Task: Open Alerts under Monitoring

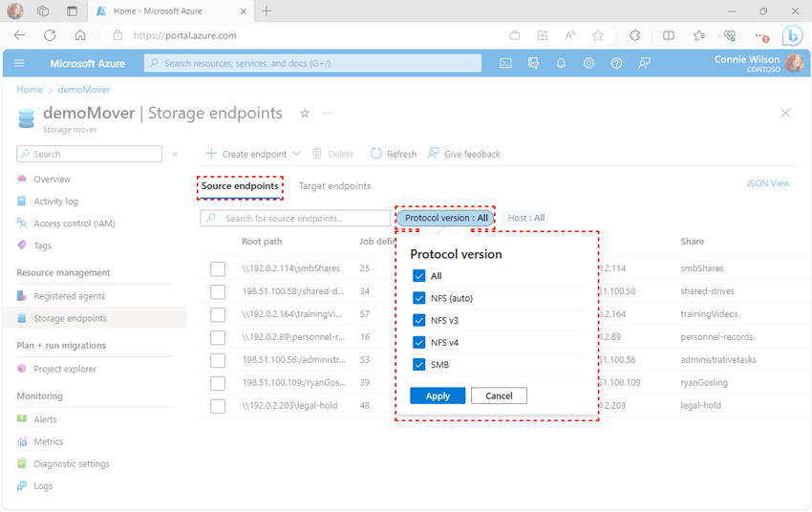Action: [x=45, y=419]
